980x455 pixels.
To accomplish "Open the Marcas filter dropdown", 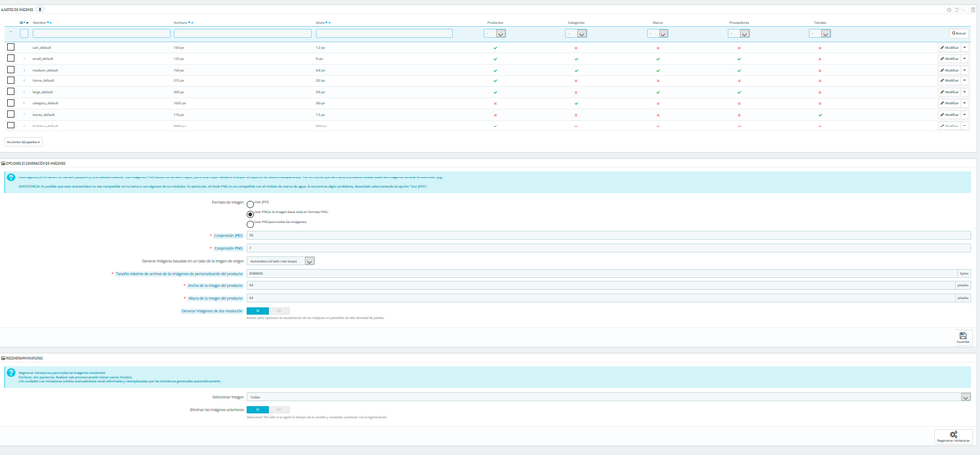I will coord(659,34).
